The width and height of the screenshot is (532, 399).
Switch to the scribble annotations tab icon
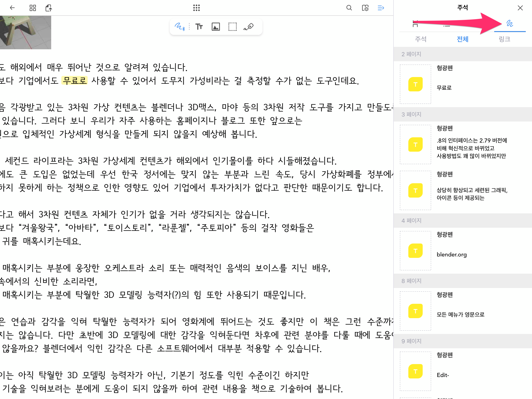click(510, 24)
